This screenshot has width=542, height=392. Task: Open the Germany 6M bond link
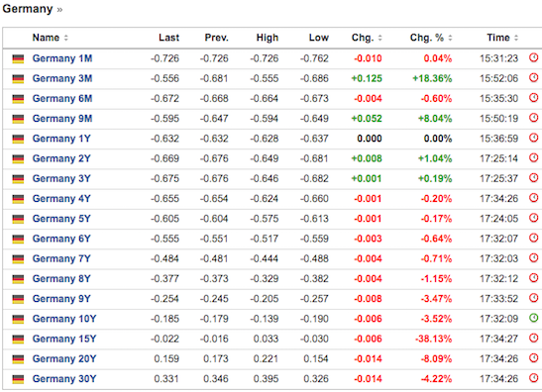62,98
